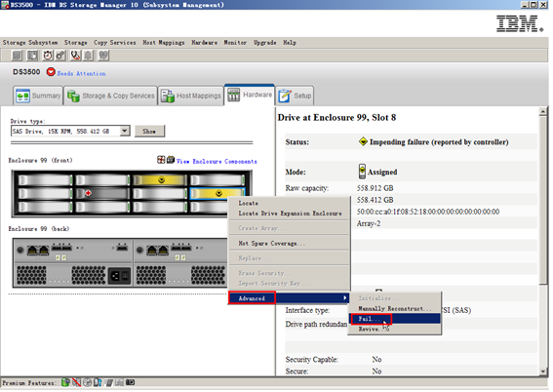
Task: Choose Locate in the context menu
Action: tap(290, 203)
